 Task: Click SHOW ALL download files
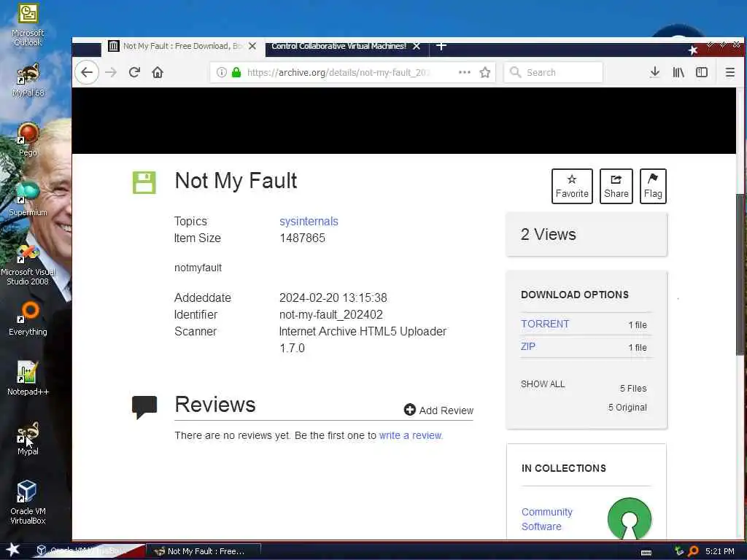[x=543, y=384]
